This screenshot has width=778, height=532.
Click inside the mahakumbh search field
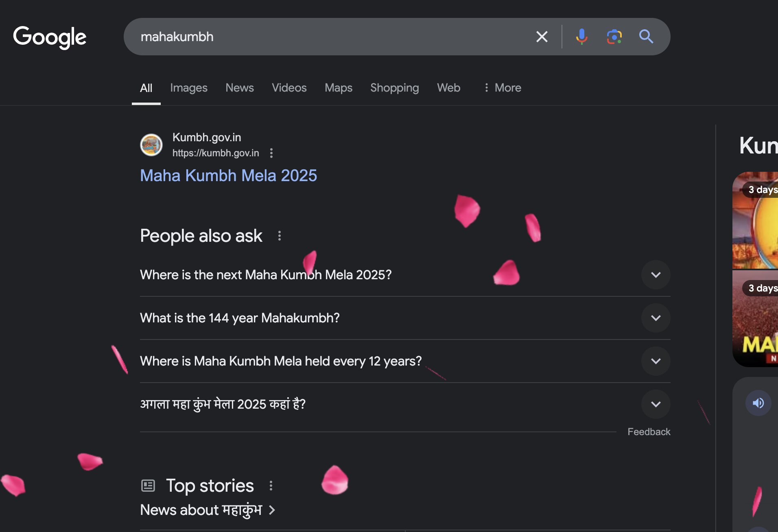[x=326, y=37]
